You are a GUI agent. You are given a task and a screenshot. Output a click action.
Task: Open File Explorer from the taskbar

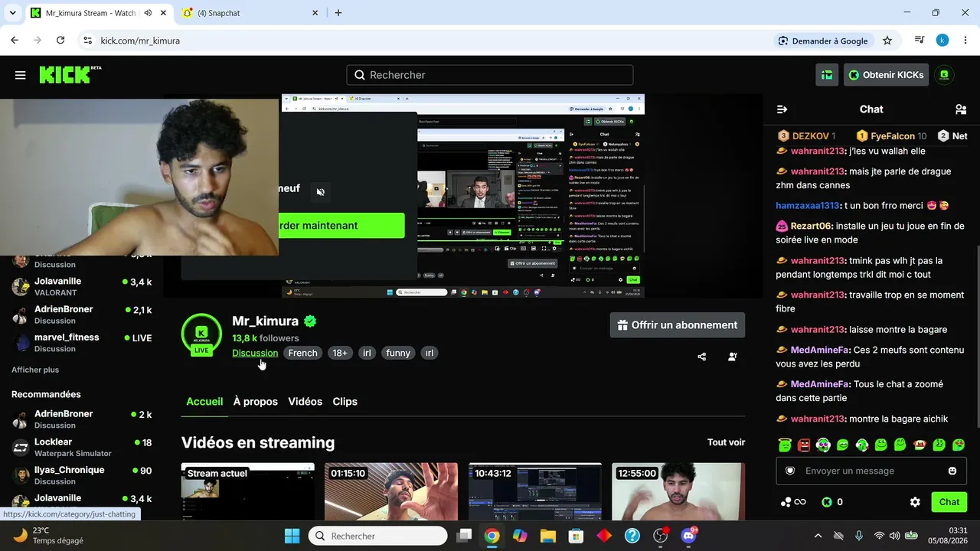(x=548, y=536)
